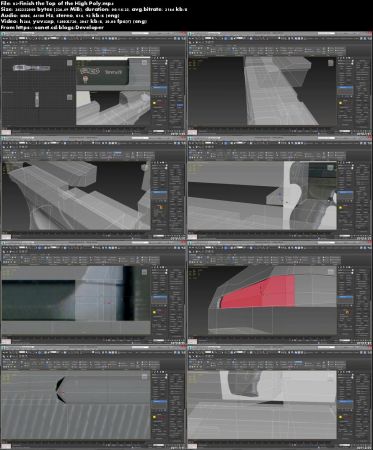Image resolution: width=373 pixels, height=450 pixels.
Task: Open the last frame with the light gray model
Action: tap(279, 397)
